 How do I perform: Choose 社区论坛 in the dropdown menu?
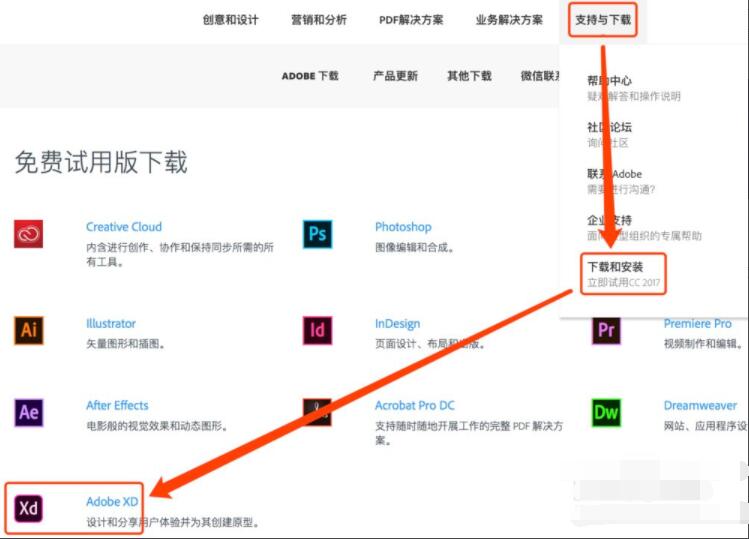tap(610, 127)
